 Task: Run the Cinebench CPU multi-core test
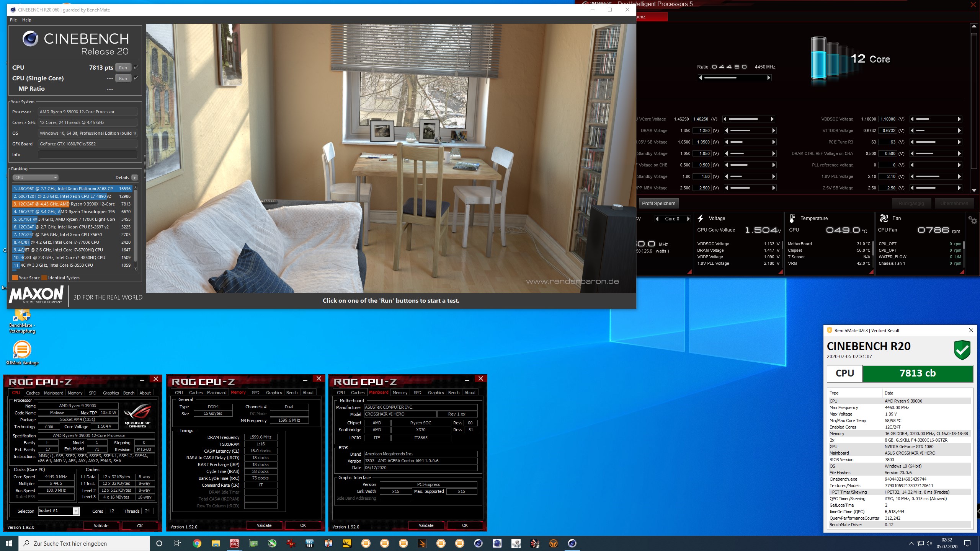[123, 68]
